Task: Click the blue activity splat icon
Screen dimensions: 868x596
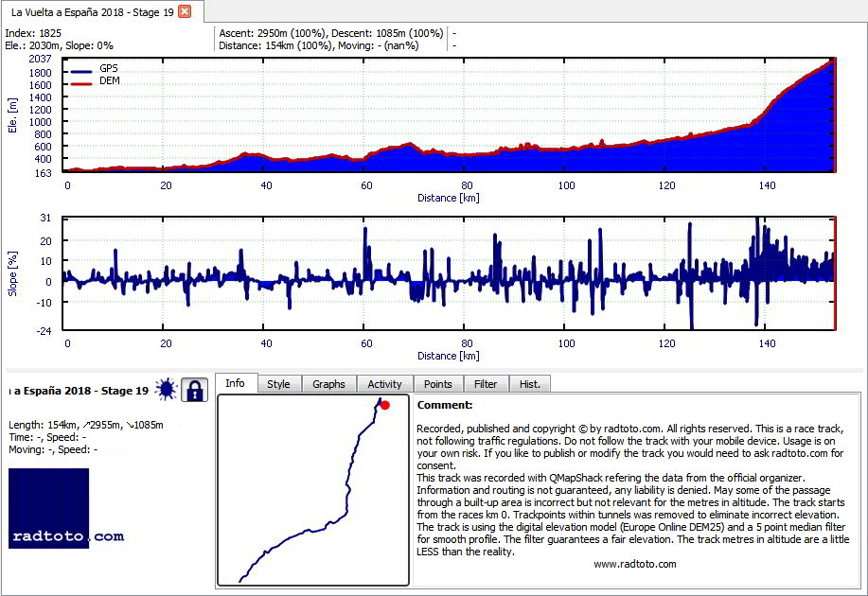Action: (166, 390)
